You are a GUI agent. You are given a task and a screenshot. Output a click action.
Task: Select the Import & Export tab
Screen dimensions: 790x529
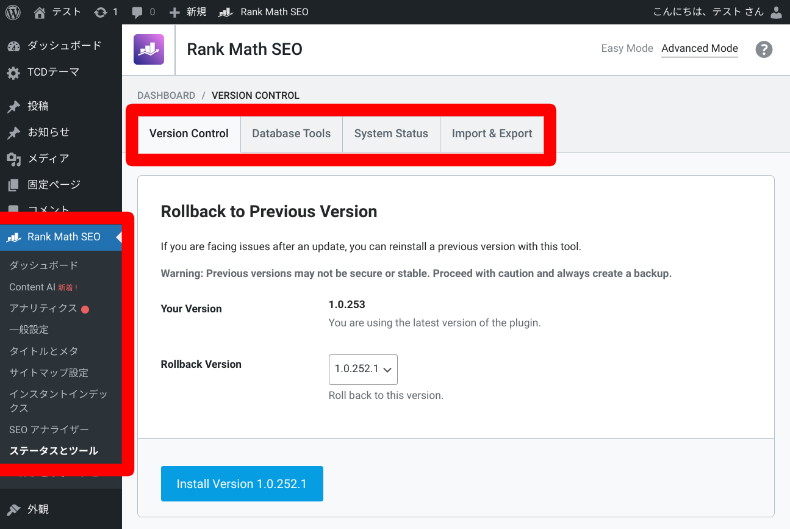pyautogui.click(x=492, y=134)
